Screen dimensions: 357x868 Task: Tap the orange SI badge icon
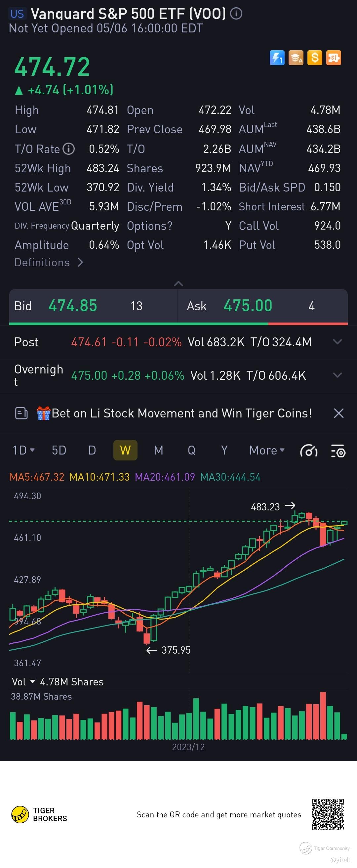tap(334, 58)
